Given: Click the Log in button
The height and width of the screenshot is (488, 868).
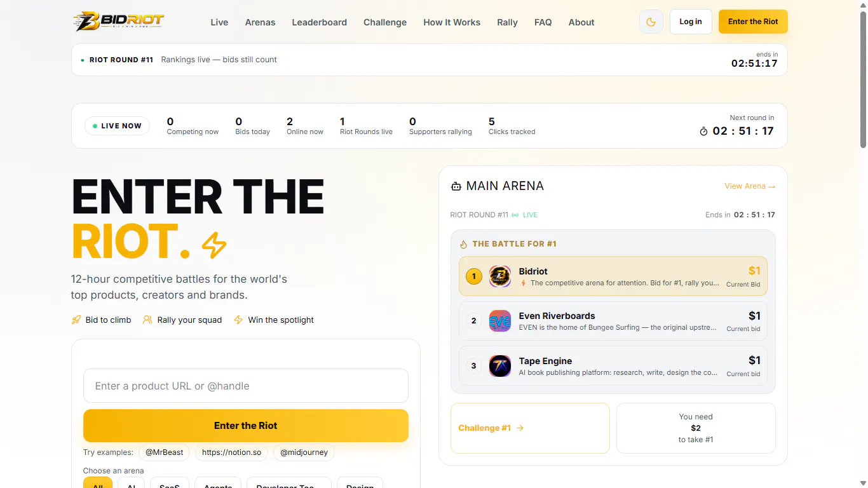Looking at the screenshot, I should tap(691, 22).
